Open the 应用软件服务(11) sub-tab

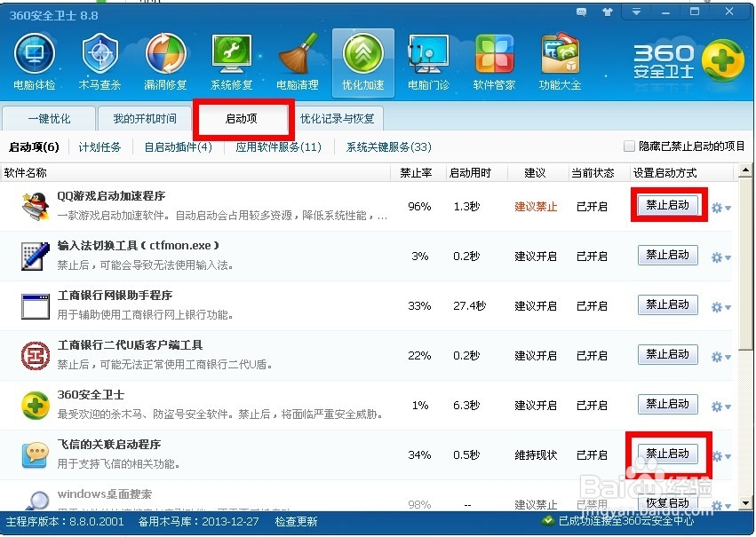[x=279, y=146]
